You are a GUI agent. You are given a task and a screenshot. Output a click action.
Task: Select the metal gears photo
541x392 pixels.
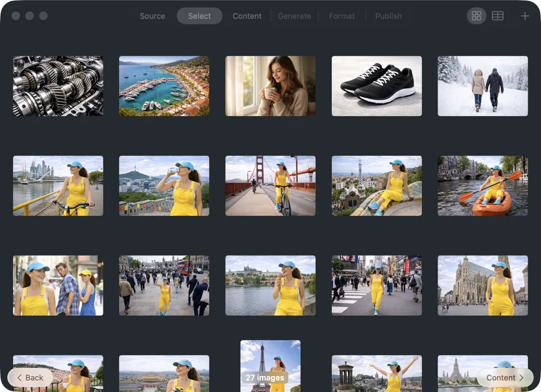coord(58,85)
